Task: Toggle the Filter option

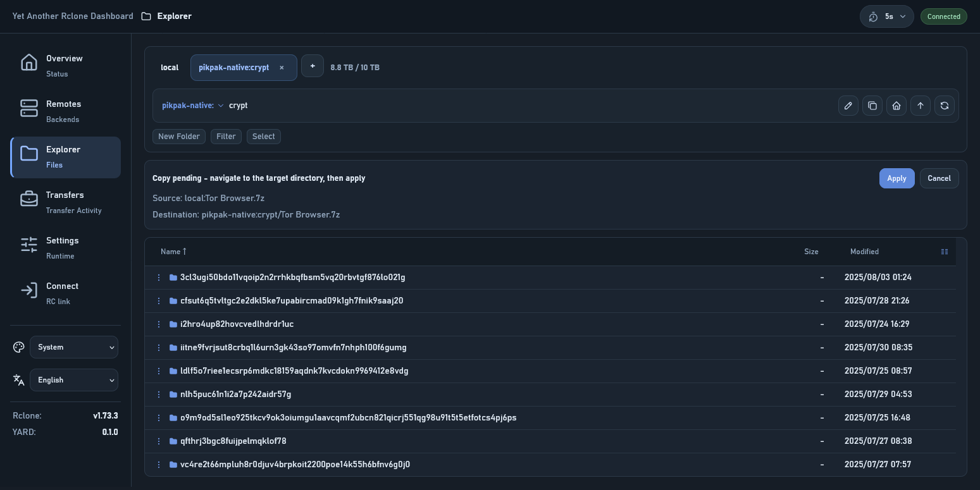Action: [x=226, y=137]
